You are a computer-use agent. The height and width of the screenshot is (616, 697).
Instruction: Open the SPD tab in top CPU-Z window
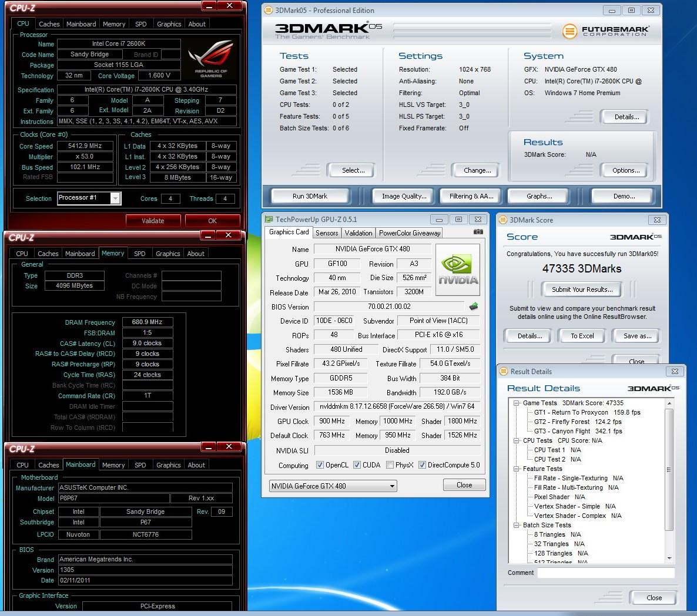coord(141,24)
